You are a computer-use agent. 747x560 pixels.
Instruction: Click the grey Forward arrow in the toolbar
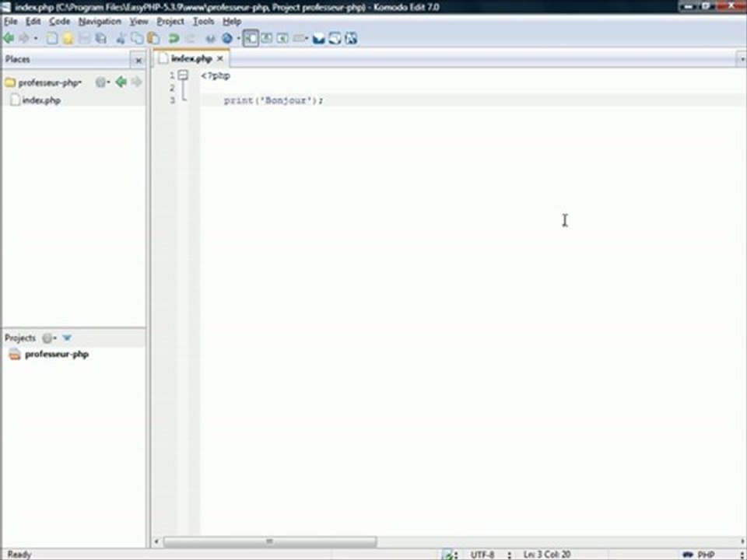tap(24, 38)
